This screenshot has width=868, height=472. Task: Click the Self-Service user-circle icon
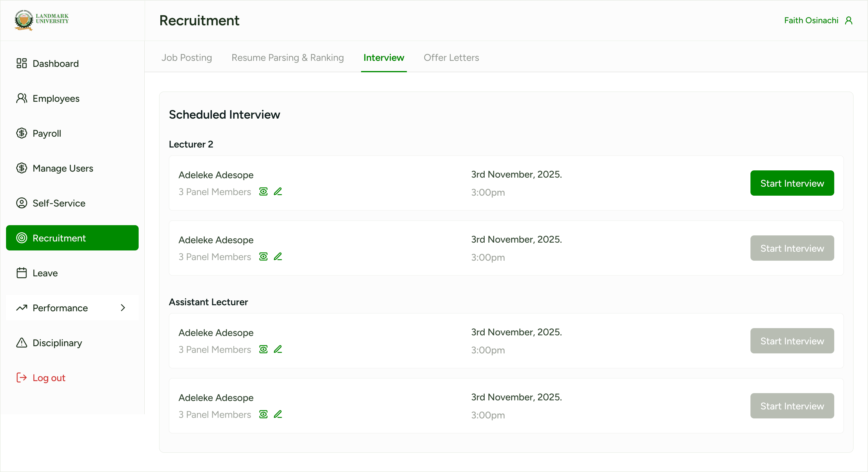click(22, 203)
